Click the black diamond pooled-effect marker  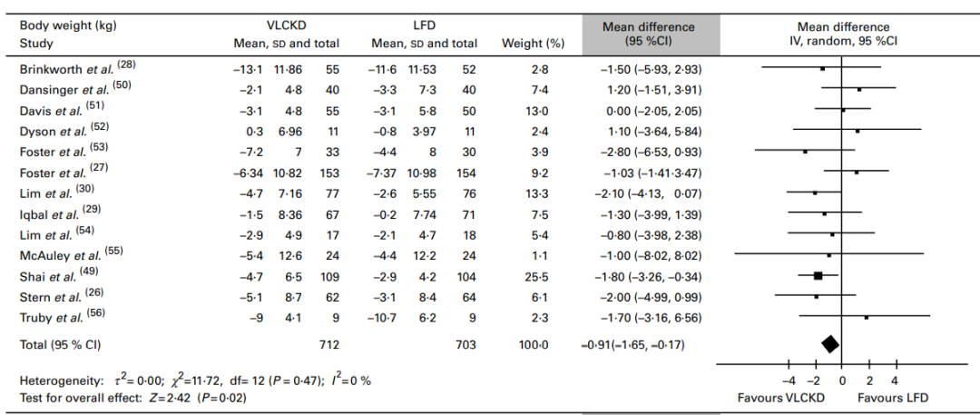pos(829,343)
